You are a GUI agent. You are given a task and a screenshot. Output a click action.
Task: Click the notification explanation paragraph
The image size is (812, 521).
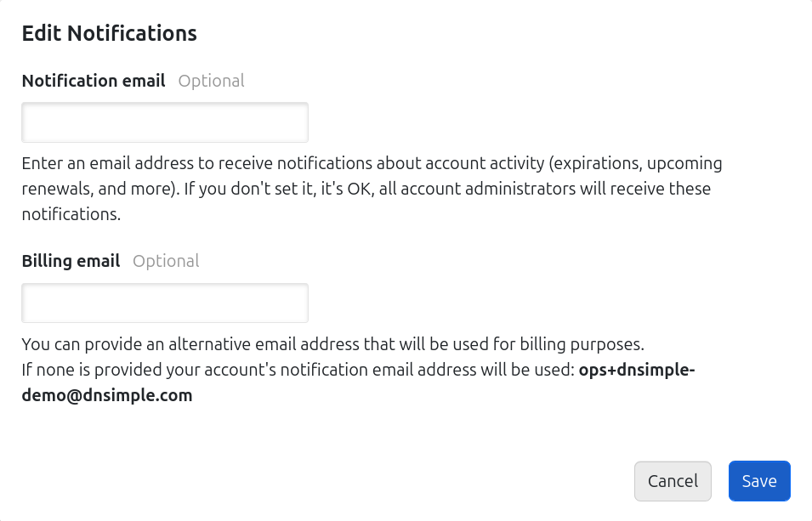pyautogui.click(x=372, y=188)
